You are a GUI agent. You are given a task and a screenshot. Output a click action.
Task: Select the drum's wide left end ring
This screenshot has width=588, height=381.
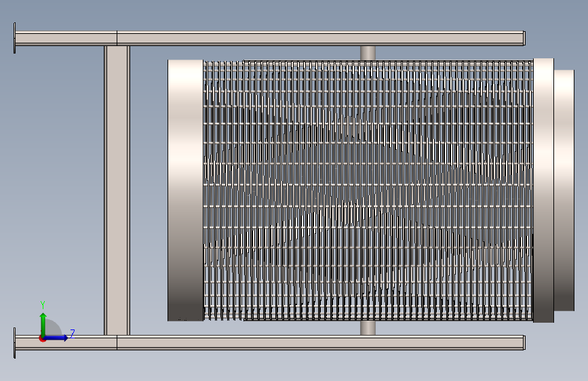coord(185,190)
